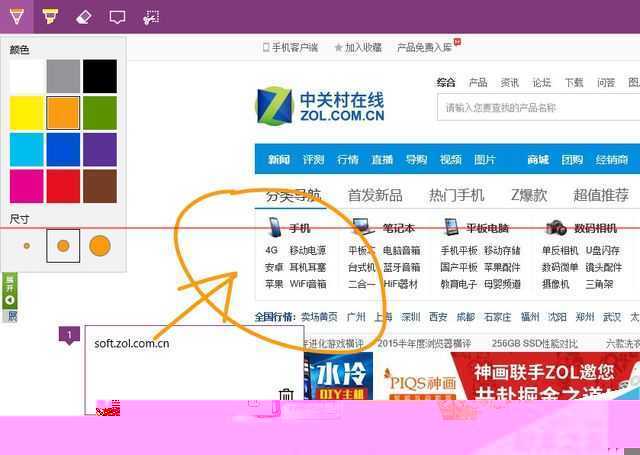Click the green expand side widget
Viewport: 640px width, 455px height.
[x=10, y=291]
